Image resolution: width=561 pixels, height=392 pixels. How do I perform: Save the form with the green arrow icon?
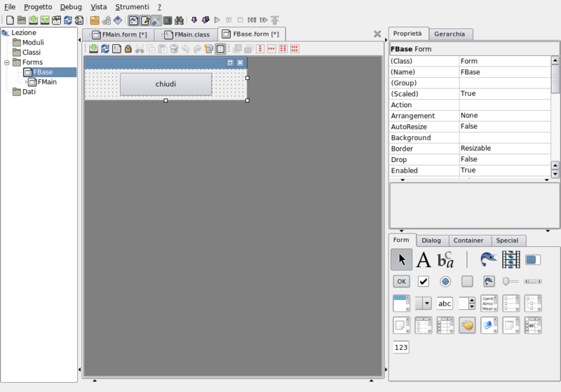coord(94,48)
